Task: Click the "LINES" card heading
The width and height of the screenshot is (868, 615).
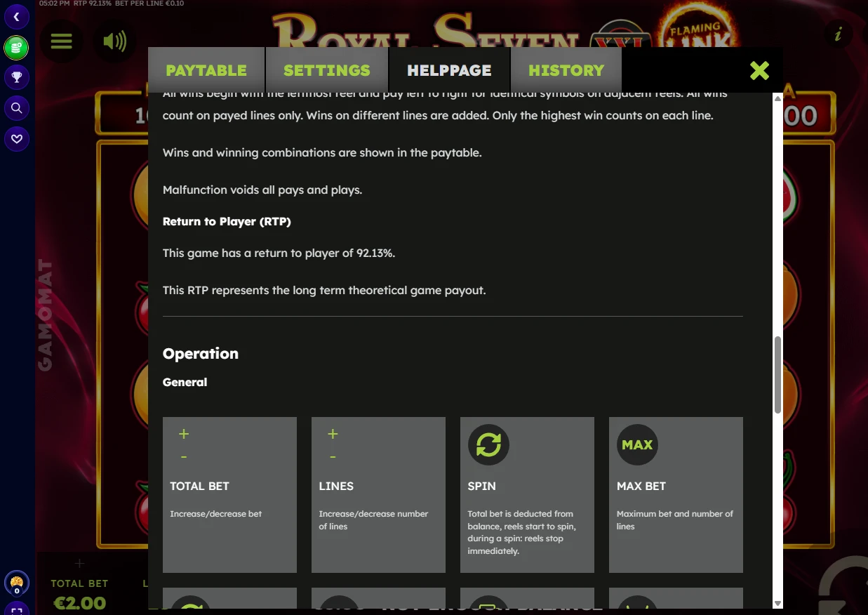Action: 336,486
